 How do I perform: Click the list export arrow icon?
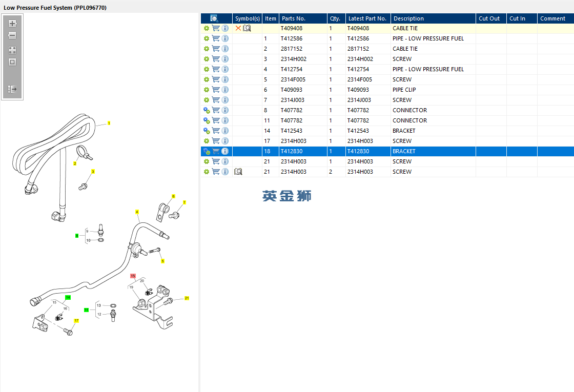[12, 89]
